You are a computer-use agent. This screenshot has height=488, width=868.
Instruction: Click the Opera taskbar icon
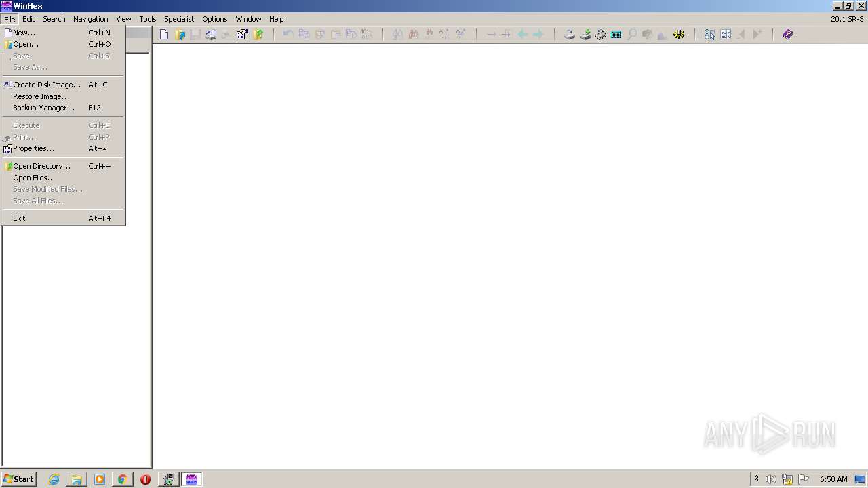pyautogui.click(x=145, y=479)
